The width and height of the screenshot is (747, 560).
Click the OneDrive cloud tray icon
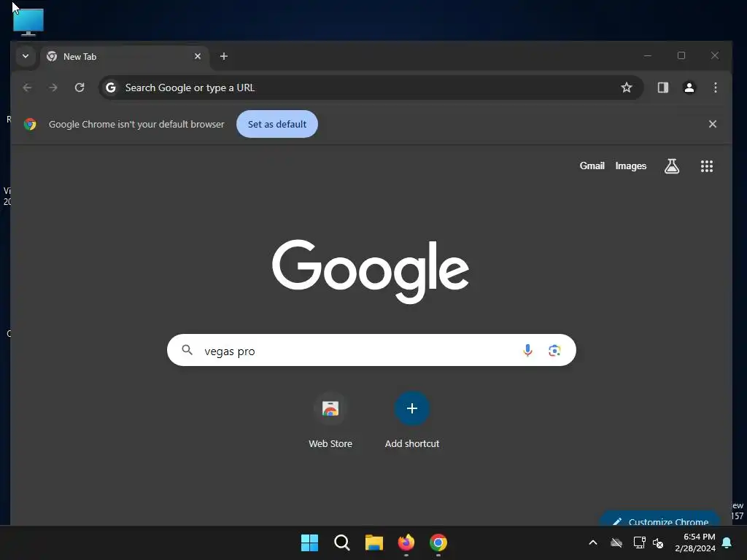coord(616,542)
